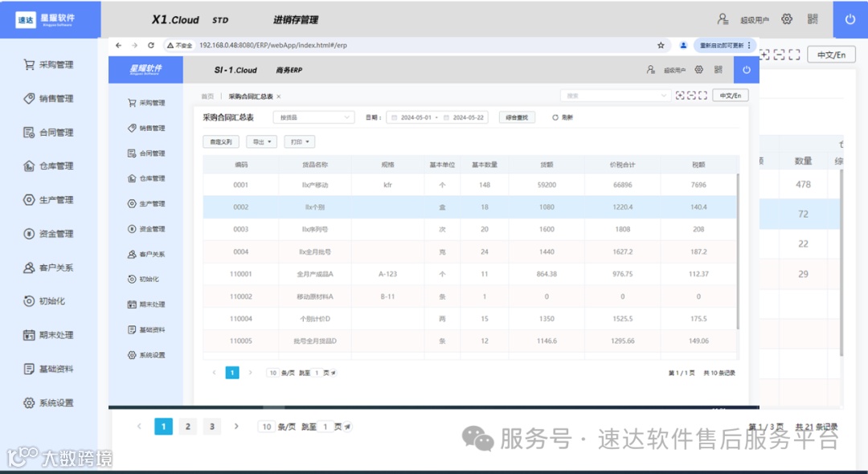Viewport: 868px width, 474px height.
Task: Go to page 2 in the outer pager
Action: tap(187, 427)
